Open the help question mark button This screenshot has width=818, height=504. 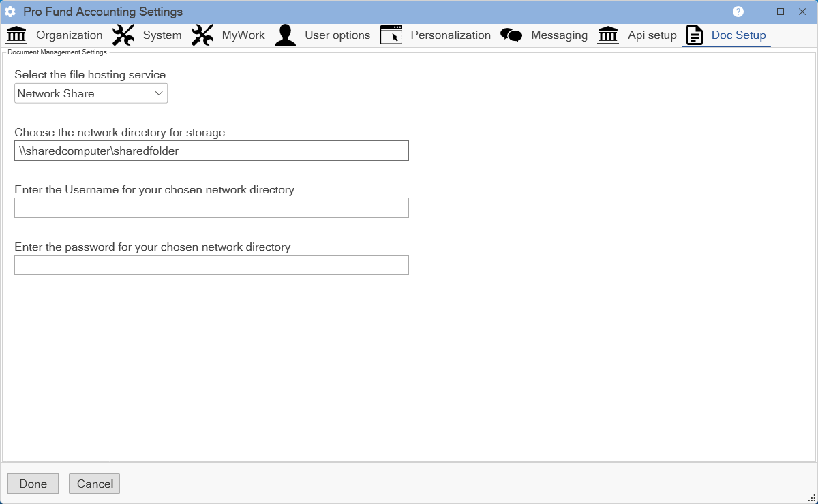click(738, 12)
